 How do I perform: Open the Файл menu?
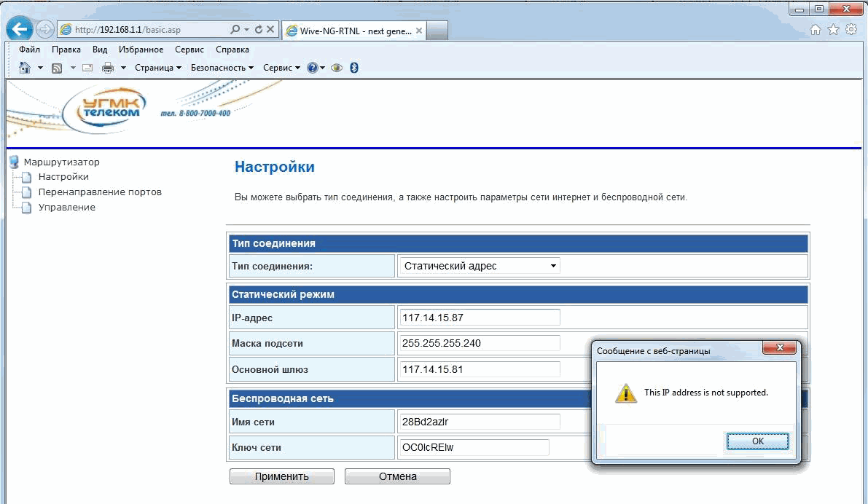tap(30, 50)
